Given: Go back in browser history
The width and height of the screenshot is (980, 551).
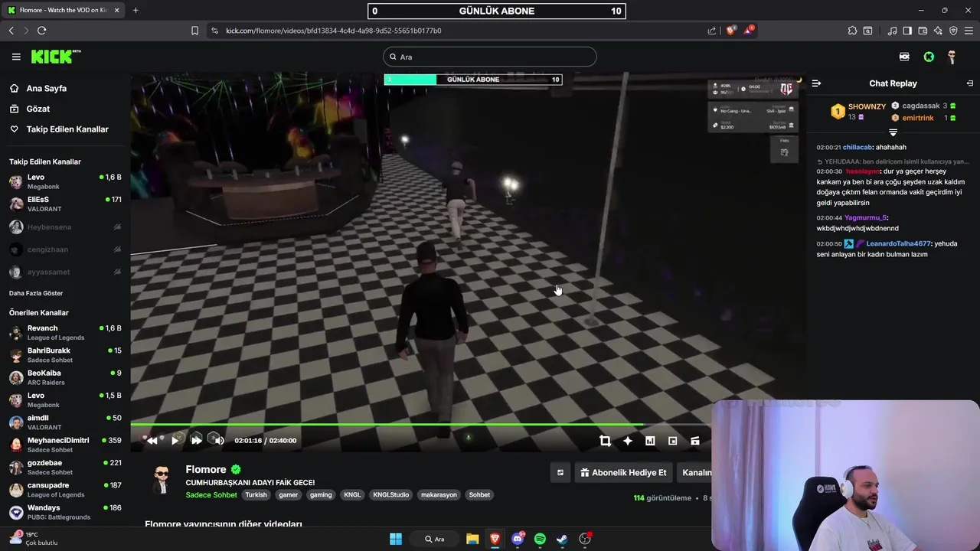Looking at the screenshot, I should coord(11,31).
